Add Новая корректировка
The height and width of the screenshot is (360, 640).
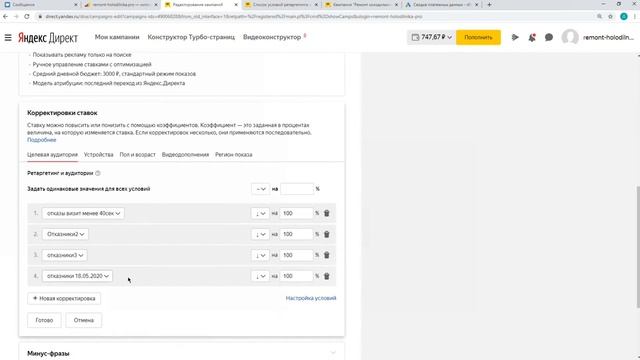[64, 298]
